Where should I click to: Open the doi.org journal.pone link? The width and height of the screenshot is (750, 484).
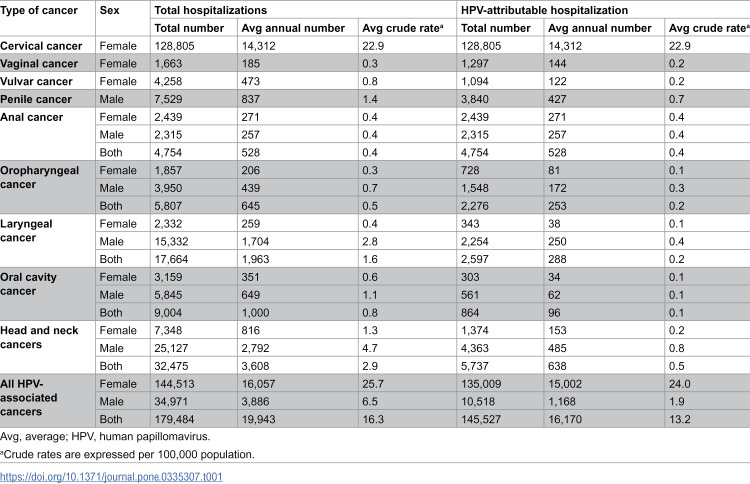111,476
